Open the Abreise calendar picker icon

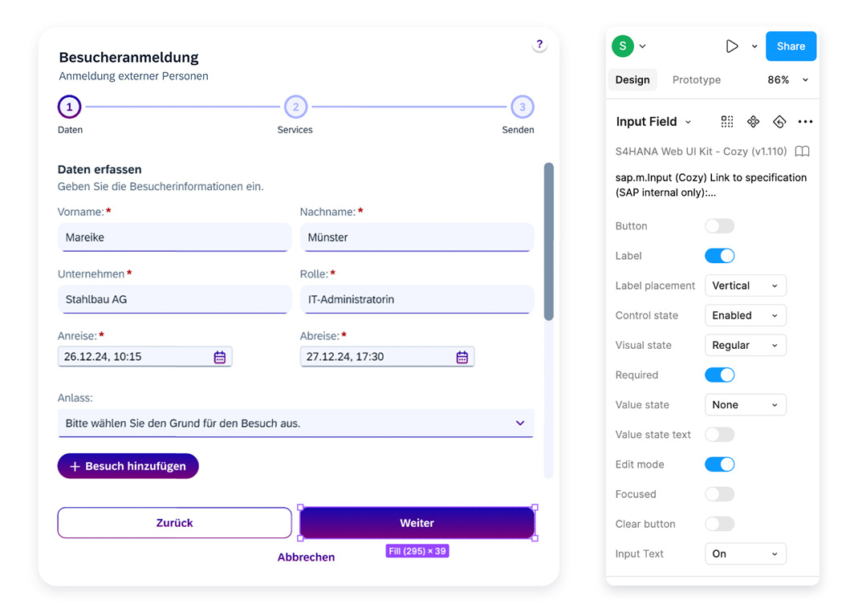click(x=462, y=357)
